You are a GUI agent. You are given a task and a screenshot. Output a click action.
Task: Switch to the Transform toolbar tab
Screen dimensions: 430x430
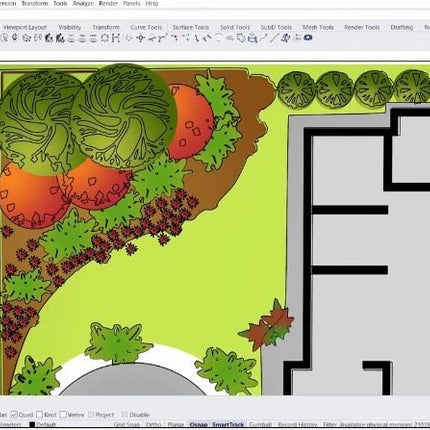pos(106,27)
